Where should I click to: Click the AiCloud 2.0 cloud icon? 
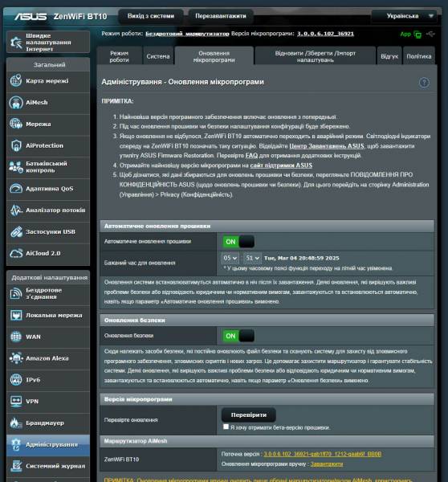click(x=16, y=253)
